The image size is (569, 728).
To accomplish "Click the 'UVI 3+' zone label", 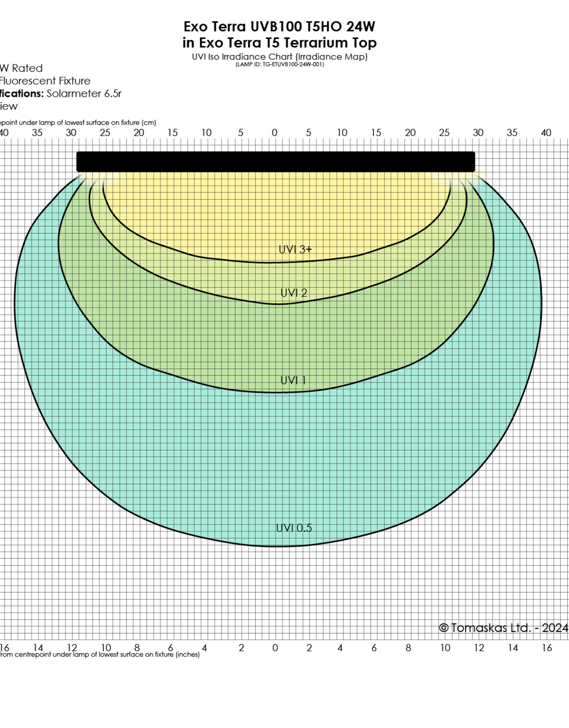I will coord(295,250).
